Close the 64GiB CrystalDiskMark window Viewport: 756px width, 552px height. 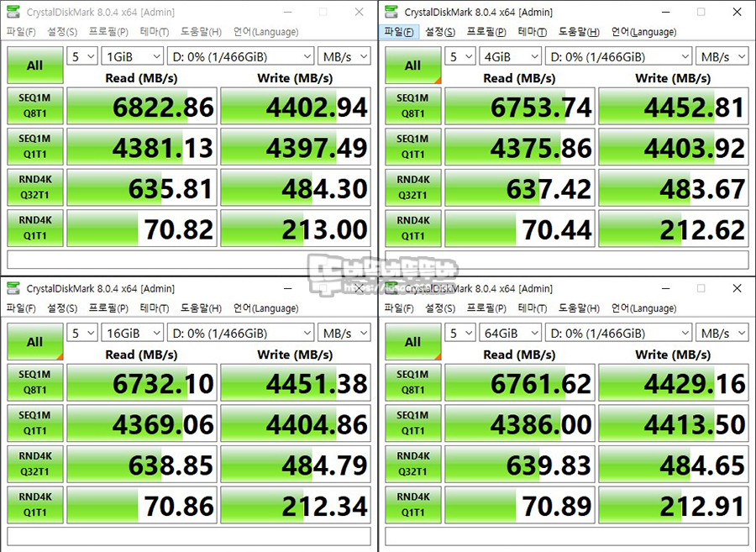click(x=737, y=288)
